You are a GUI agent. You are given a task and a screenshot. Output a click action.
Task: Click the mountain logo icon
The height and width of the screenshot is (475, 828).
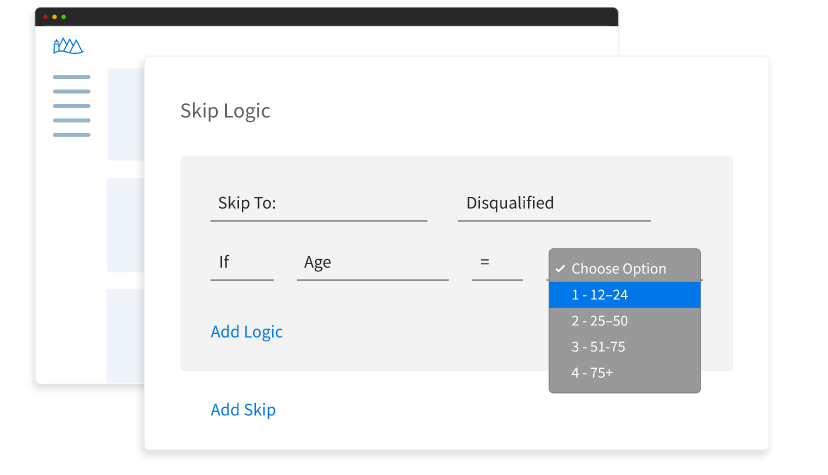coord(68,46)
